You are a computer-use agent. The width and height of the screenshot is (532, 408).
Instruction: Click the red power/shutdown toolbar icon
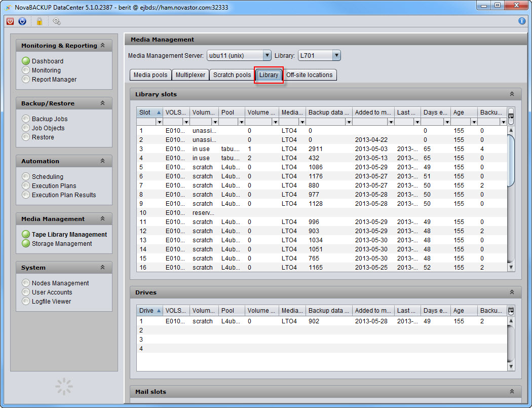[10, 21]
